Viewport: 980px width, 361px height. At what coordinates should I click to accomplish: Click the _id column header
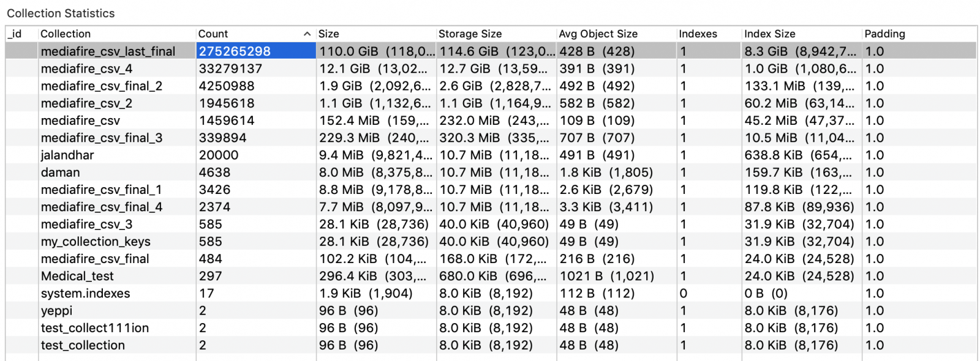pyautogui.click(x=15, y=34)
